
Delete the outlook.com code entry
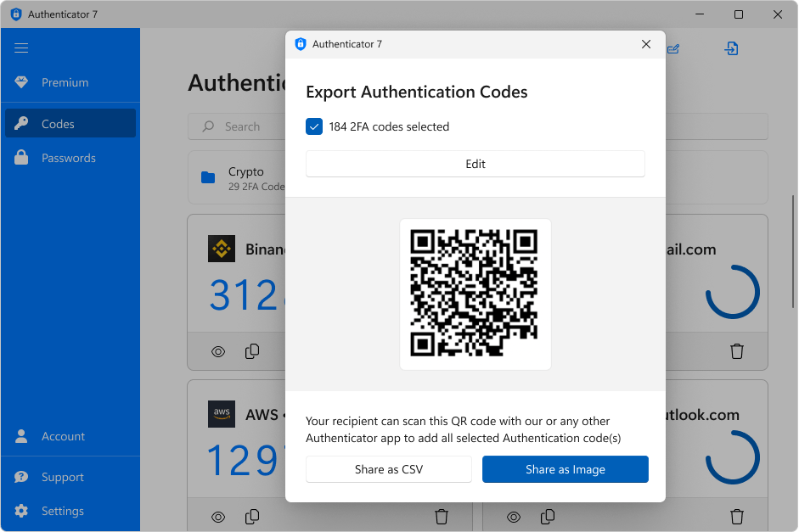pyautogui.click(x=737, y=517)
